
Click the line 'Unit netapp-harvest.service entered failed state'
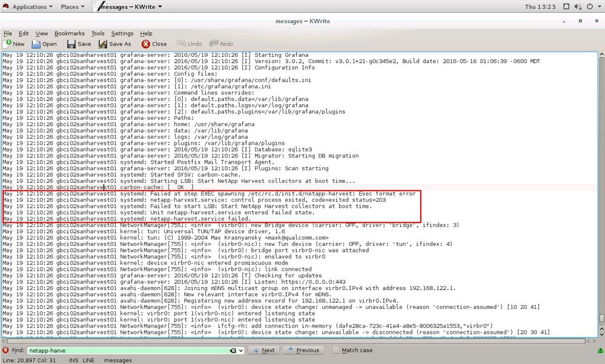159,213
